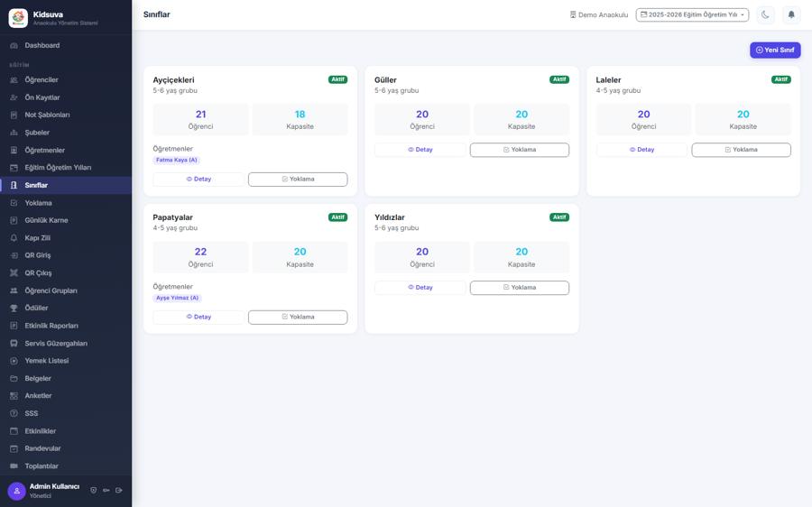Click the Şubeler sidebar icon
The height and width of the screenshot is (507, 812).
coord(14,133)
